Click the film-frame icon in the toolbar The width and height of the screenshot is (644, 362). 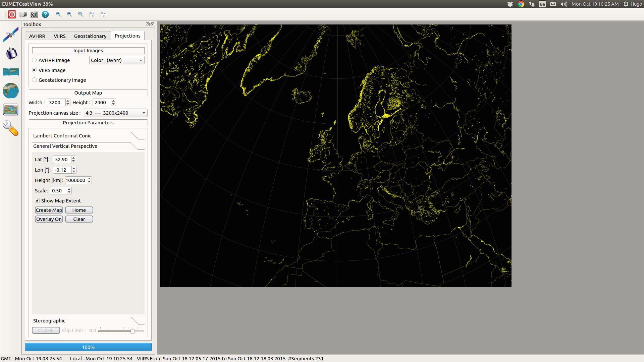tap(34, 14)
